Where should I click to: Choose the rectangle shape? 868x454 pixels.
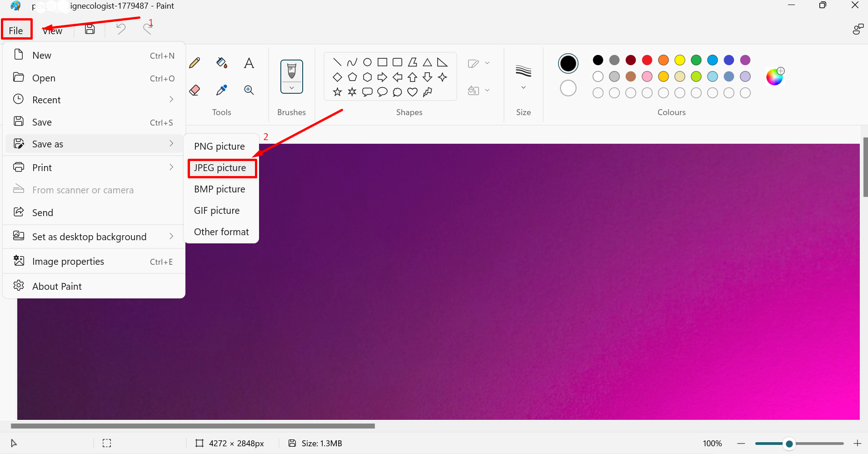[383, 62]
